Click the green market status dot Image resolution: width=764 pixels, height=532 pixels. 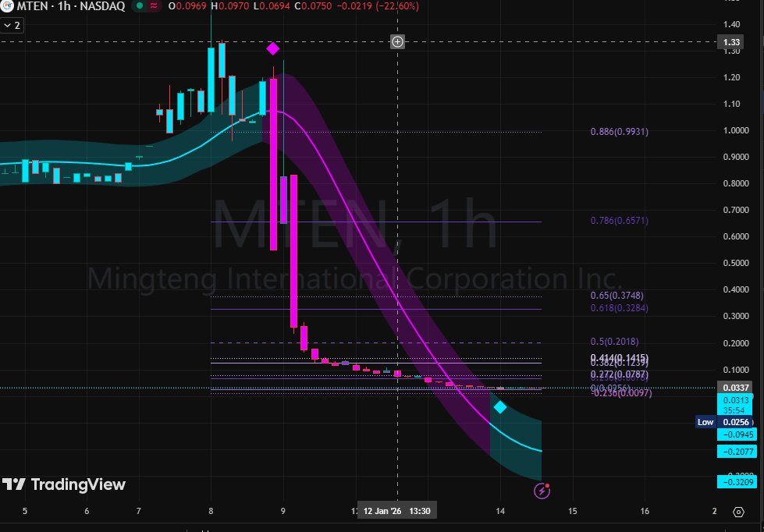(140, 5)
